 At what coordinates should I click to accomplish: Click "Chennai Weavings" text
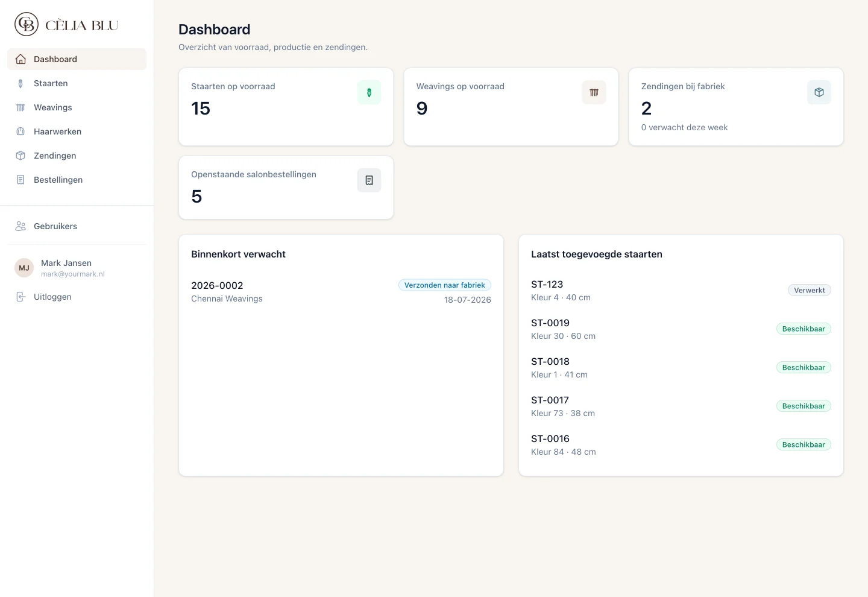(227, 298)
